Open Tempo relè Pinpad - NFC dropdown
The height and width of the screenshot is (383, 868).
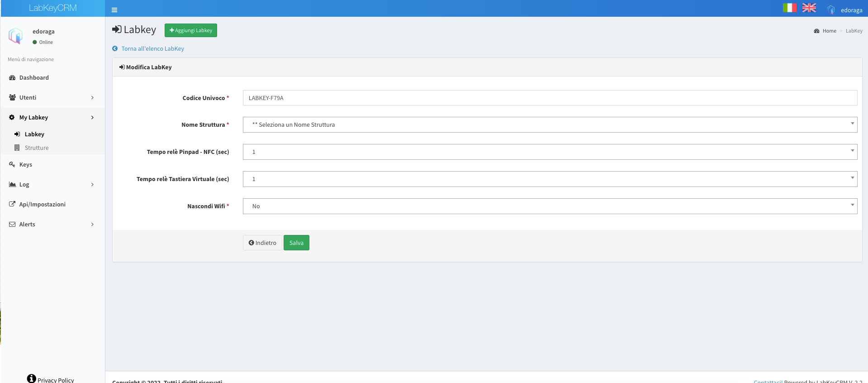coord(550,152)
